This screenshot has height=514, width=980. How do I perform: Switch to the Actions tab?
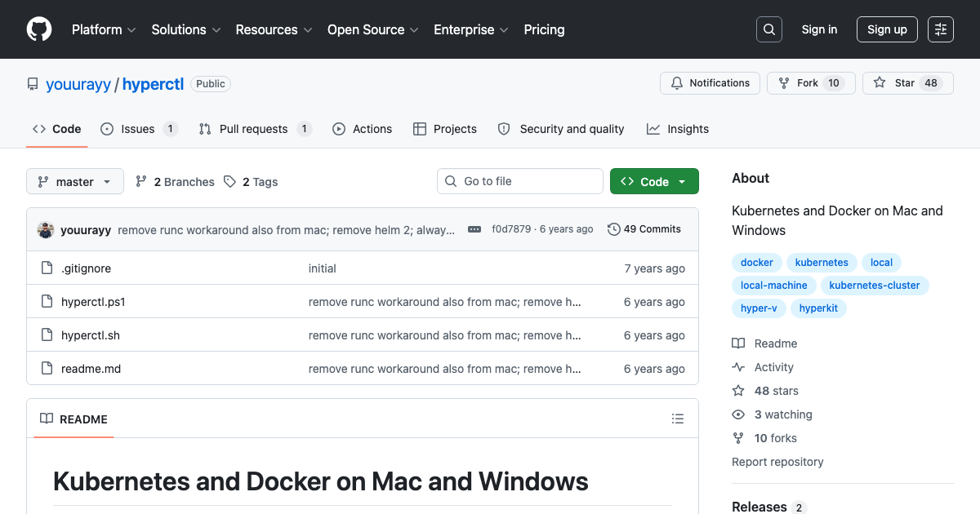click(x=363, y=129)
